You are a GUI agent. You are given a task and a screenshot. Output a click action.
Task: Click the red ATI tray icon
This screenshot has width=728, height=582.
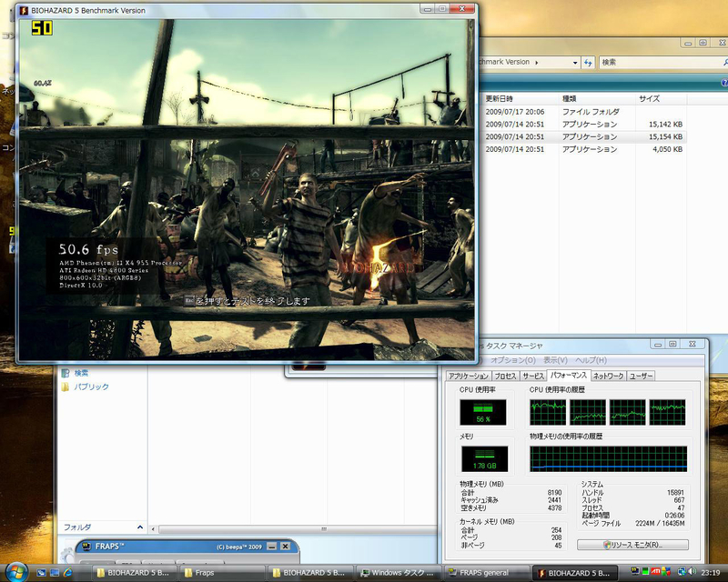655,571
